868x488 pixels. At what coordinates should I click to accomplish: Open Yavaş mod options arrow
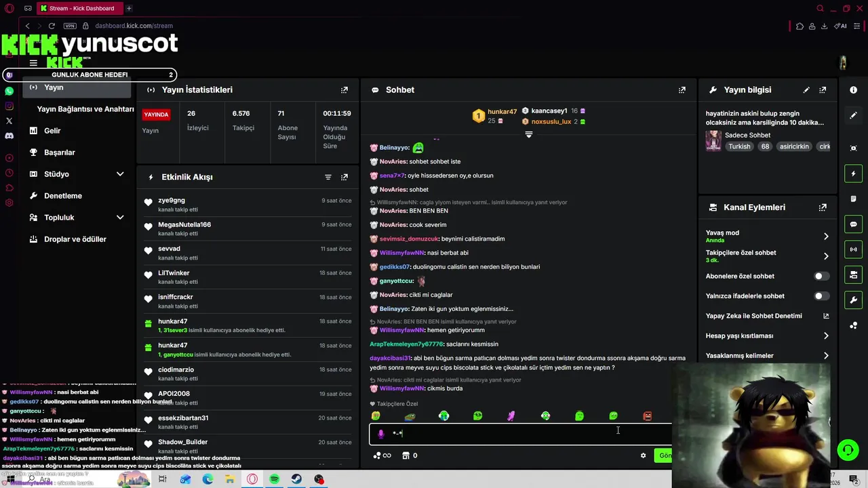826,236
